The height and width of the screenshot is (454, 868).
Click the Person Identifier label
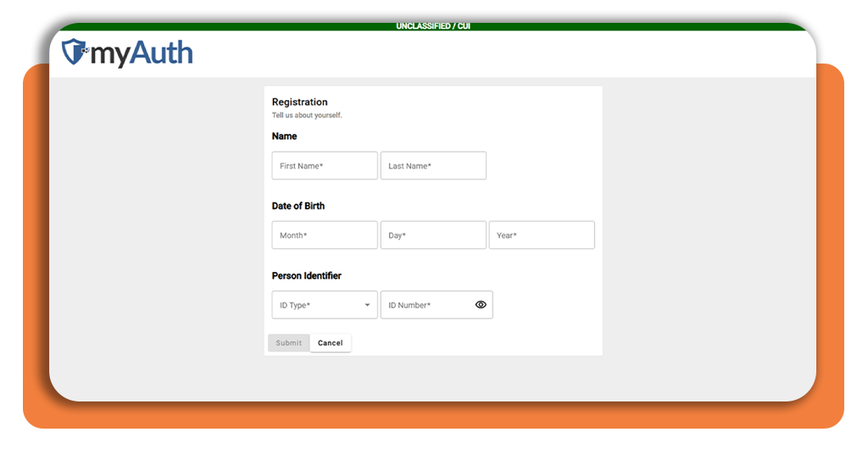coord(307,275)
